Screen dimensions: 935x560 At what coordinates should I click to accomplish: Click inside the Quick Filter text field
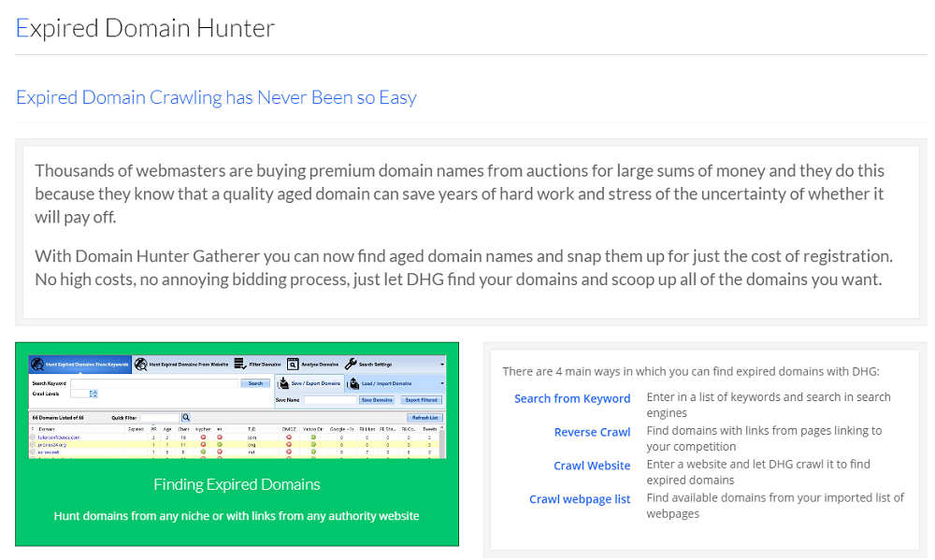[158, 416]
